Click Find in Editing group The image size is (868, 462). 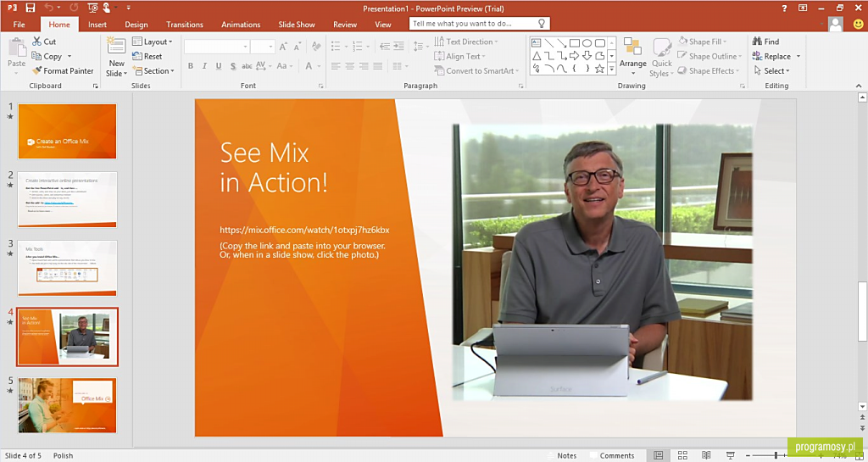765,42
